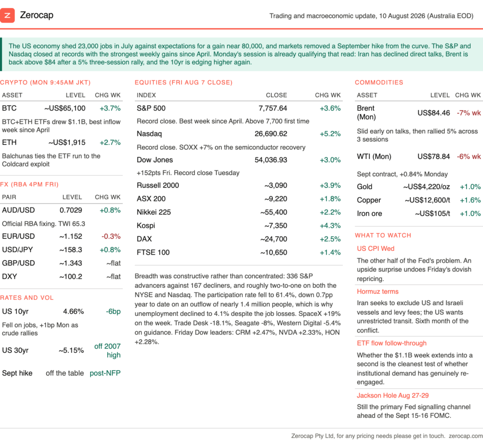The image size is (483, 448).
Task: Click the Russell 2000 index label
Action: pyautogui.click(x=158, y=185)
